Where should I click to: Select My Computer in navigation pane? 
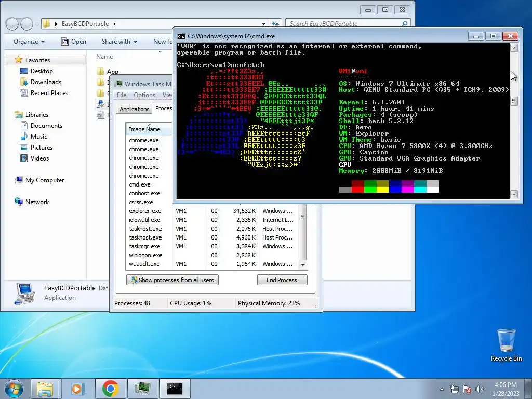pyautogui.click(x=45, y=180)
